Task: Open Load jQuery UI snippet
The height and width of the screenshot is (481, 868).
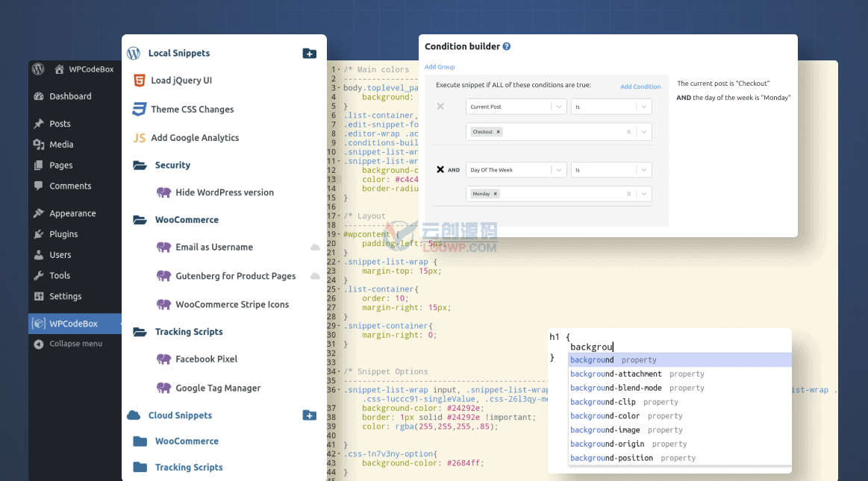Action: [x=181, y=81]
